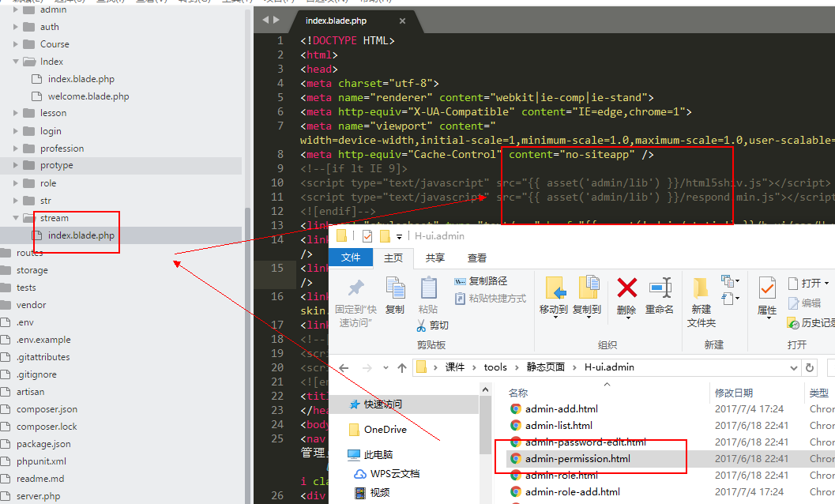Image resolution: width=835 pixels, height=504 pixels.
Task: Click the Copy to (复制到) icon
Action: pos(587,289)
